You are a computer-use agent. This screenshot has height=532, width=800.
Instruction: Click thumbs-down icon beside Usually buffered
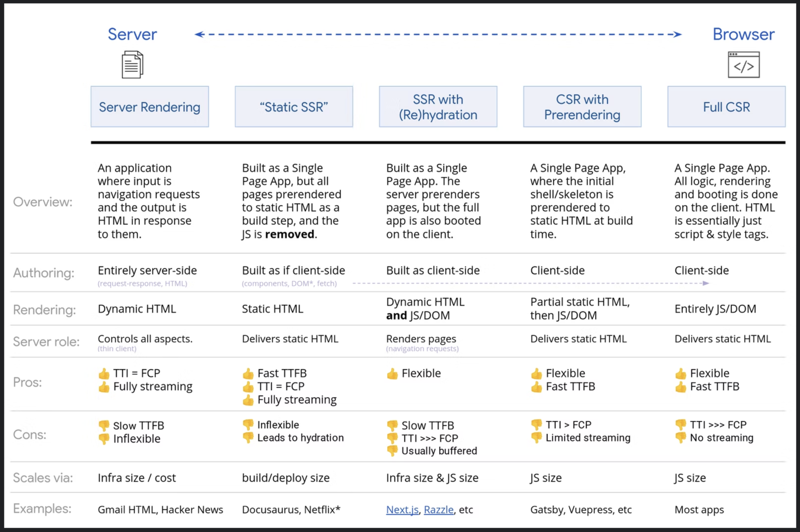click(x=392, y=450)
